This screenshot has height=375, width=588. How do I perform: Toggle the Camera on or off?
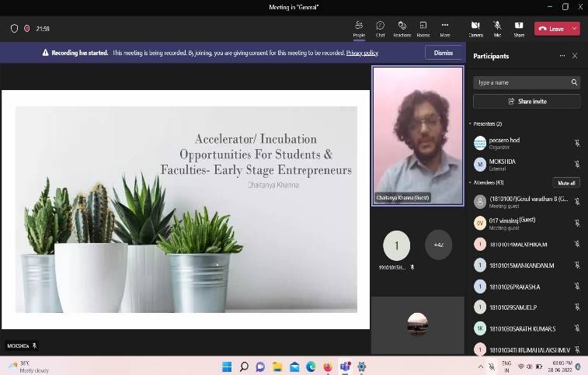click(x=475, y=28)
